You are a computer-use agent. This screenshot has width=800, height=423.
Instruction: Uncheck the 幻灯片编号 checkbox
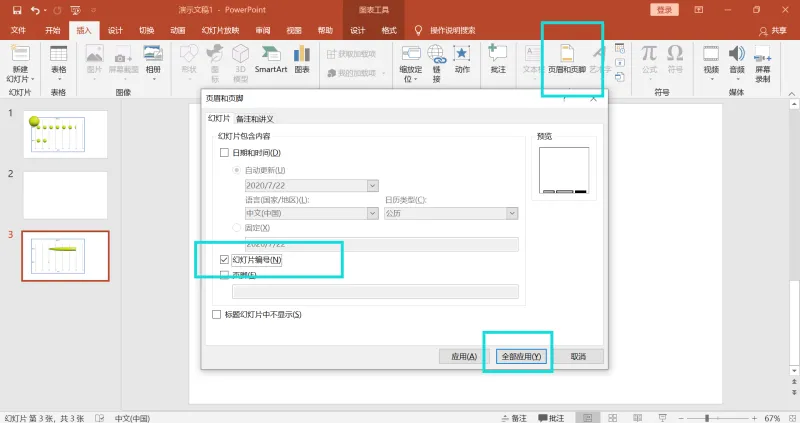[224, 260]
